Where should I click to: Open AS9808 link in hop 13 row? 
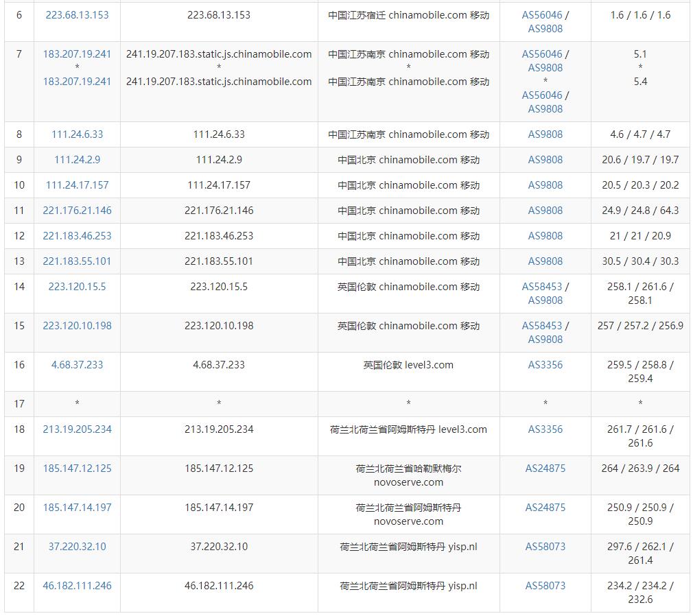[x=545, y=261]
